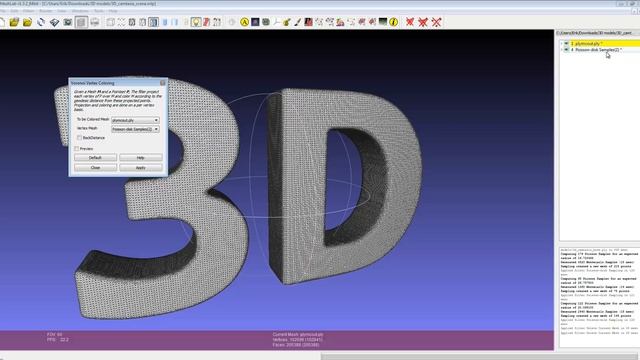Image resolution: width=640 pixels, height=360 pixels.
Task: Enable the BackDistance checkbox
Action: tap(80, 138)
